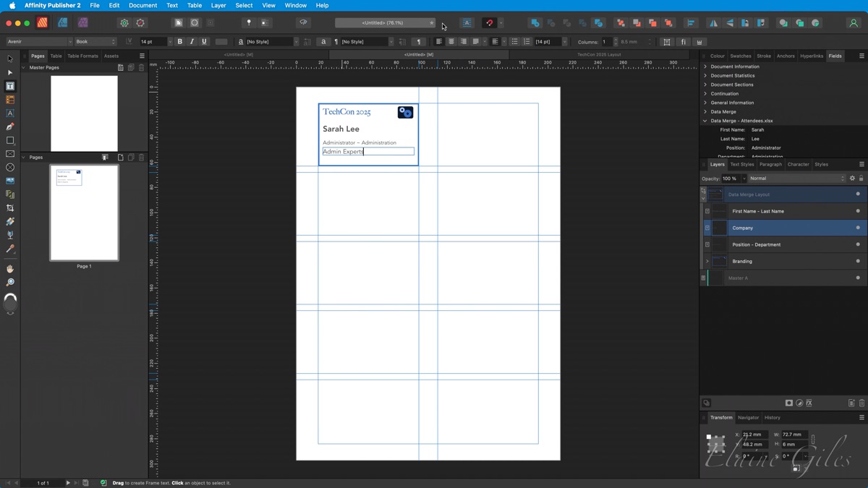This screenshot has width=868, height=488.
Task: Switch to the Navigator tab
Action: (749, 417)
